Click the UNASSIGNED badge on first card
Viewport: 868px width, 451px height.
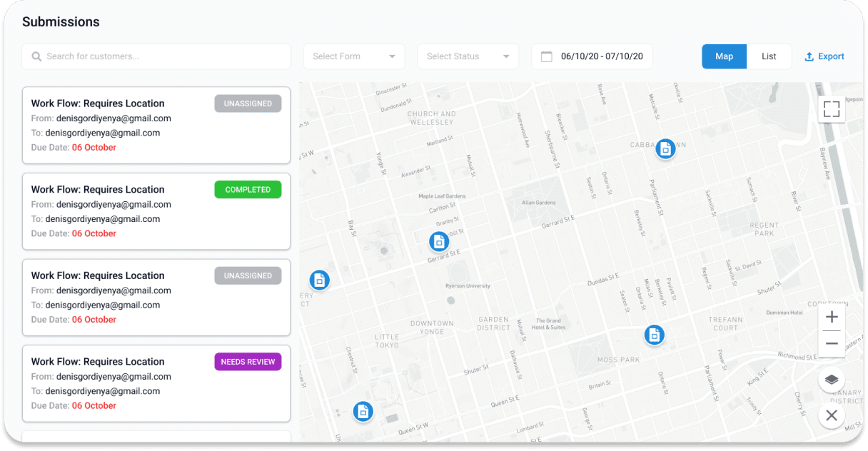248,103
